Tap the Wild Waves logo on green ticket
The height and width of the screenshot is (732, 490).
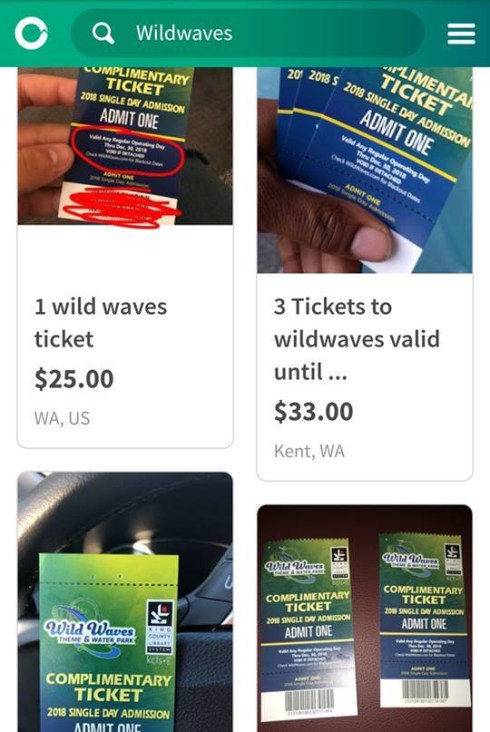[x=90, y=631]
